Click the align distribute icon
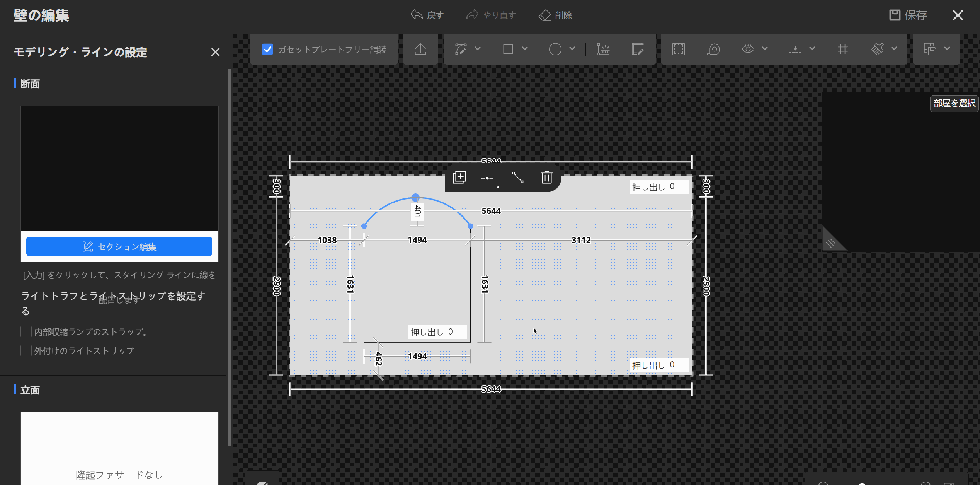The width and height of the screenshot is (980, 485). (x=795, y=49)
